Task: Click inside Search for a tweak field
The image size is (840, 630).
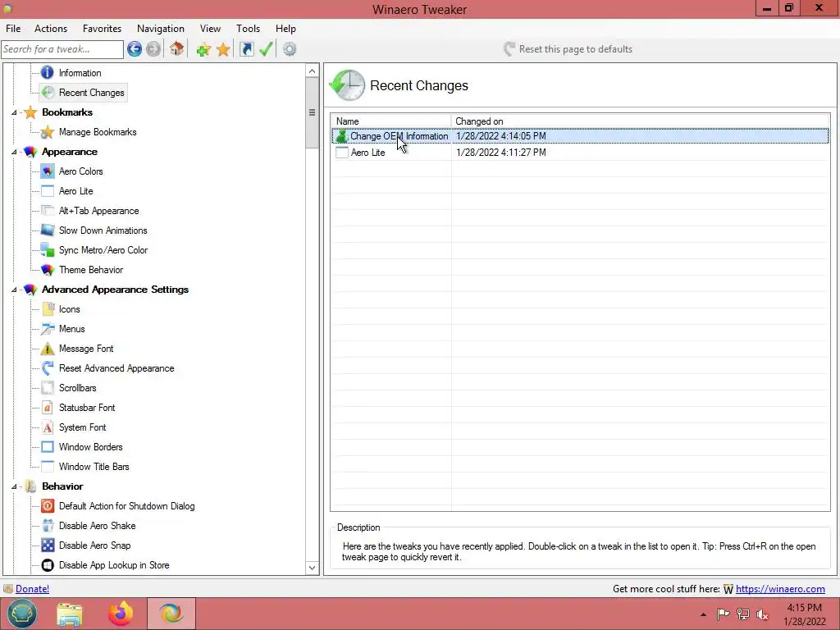Action: (62, 49)
